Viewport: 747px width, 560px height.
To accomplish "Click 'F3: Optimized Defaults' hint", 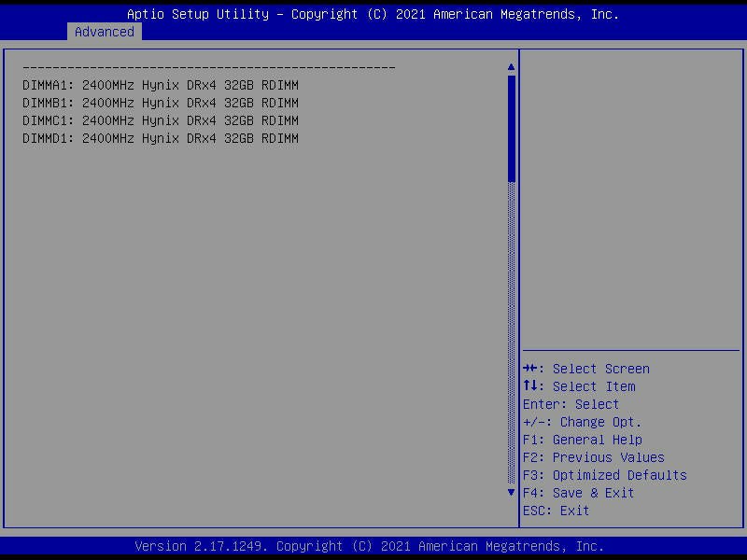I will pyautogui.click(x=604, y=475).
